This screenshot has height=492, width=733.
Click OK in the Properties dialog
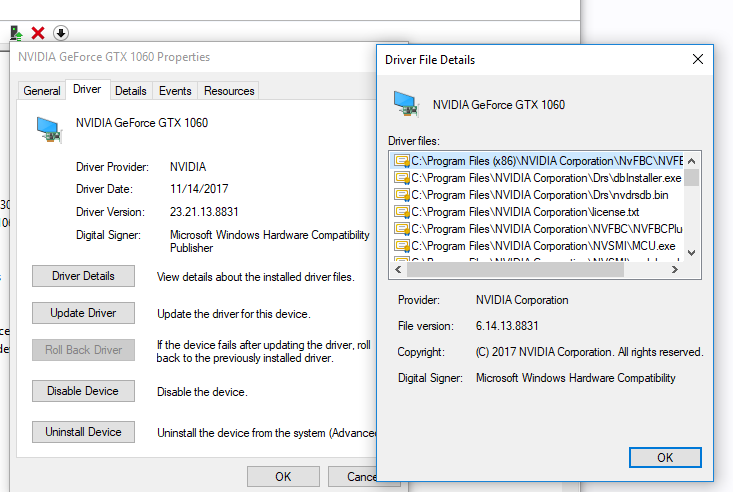283,477
